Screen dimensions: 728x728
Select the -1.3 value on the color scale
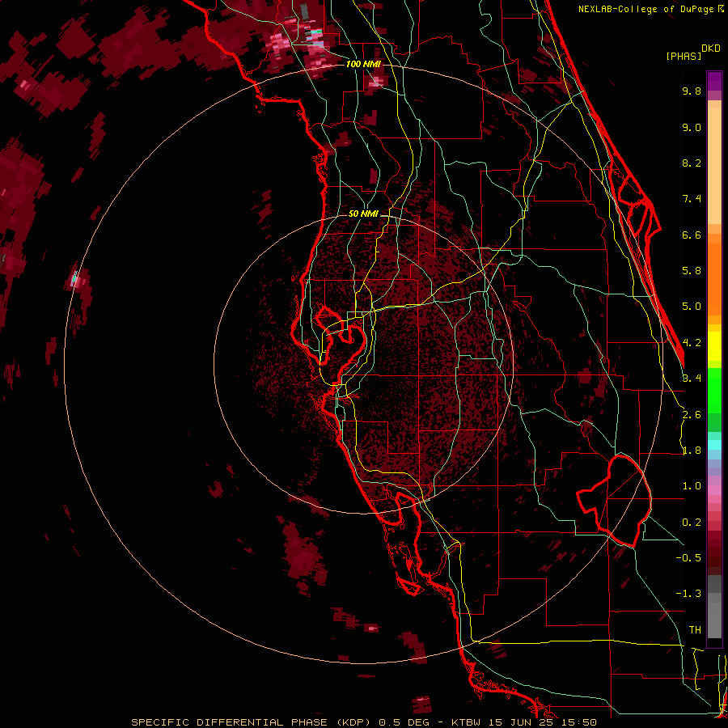[688, 594]
